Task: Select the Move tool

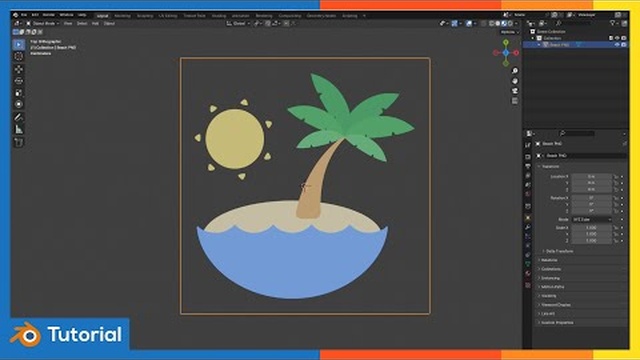Action: tap(19, 69)
